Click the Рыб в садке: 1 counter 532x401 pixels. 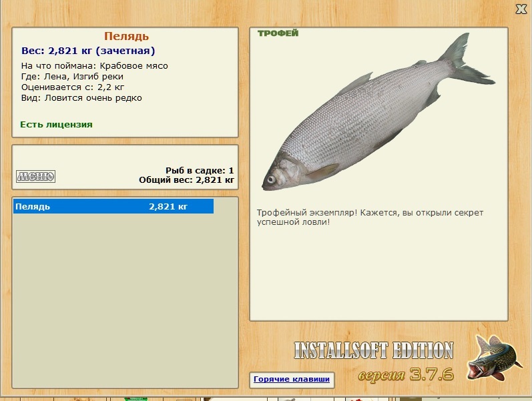pos(200,170)
